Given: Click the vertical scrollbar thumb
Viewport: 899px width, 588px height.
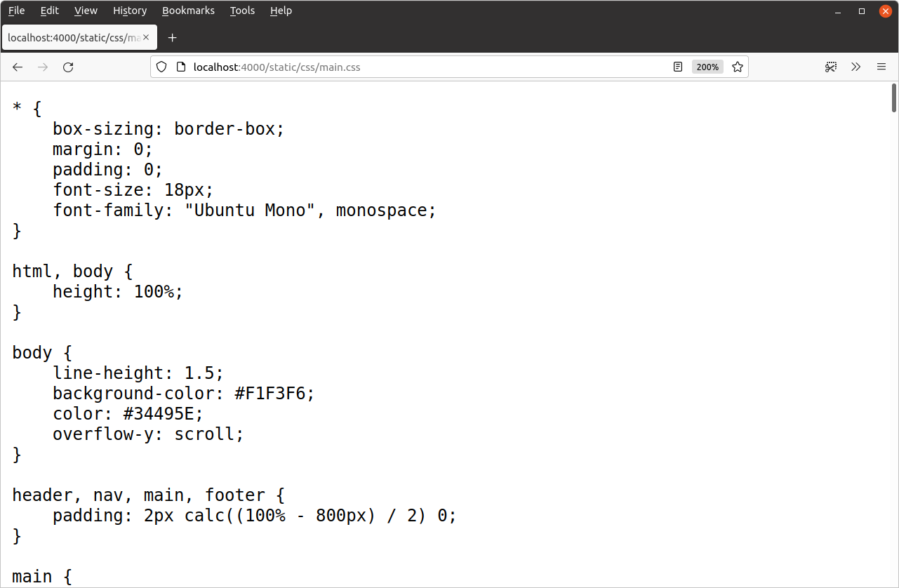Looking at the screenshot, I should [894, 98].
